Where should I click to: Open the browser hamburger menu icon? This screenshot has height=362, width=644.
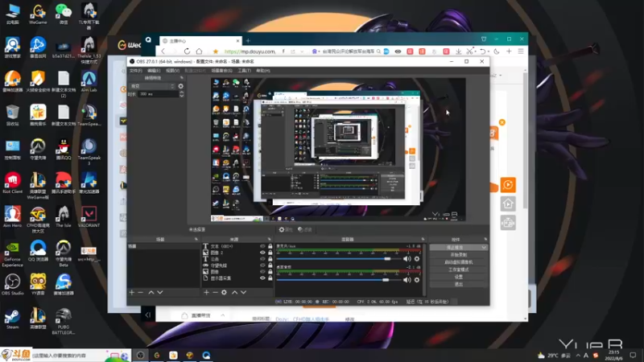(521, 51)
